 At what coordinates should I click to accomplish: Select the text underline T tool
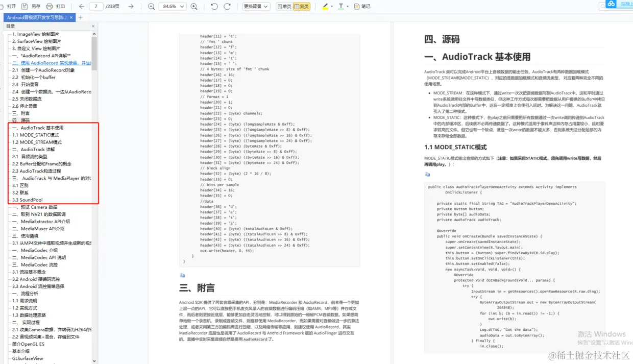(x=341, y=7)
